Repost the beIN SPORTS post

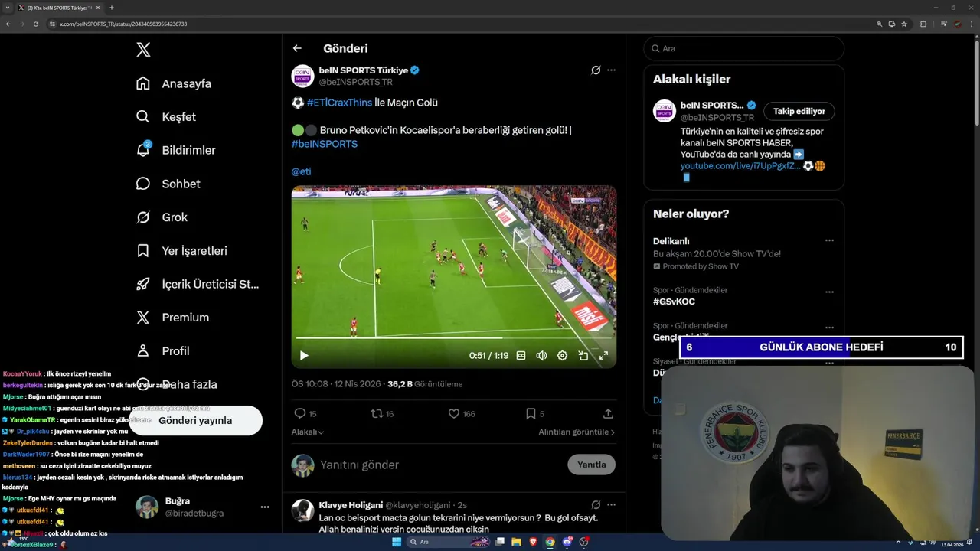[x=377, y=414]
